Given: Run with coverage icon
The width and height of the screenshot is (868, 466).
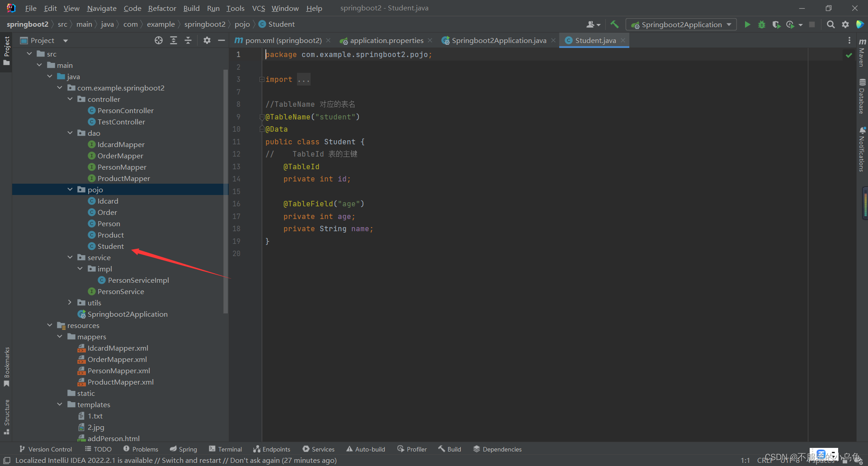Looking at the screenshot, I should [776, 24].
